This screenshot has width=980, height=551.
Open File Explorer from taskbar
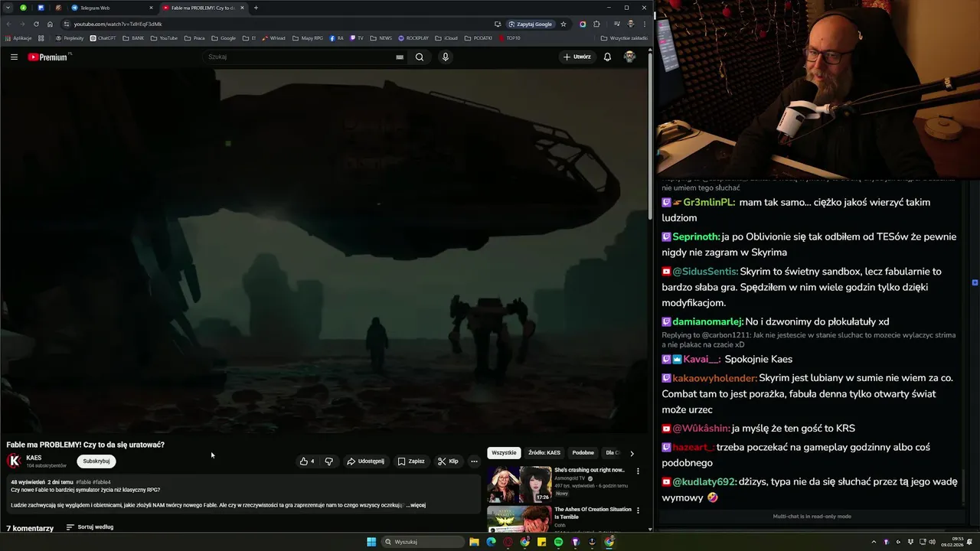(x=475, y=542)
